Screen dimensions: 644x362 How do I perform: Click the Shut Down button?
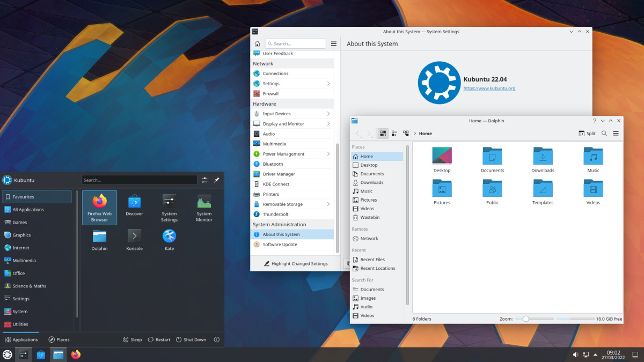[191, 339]
